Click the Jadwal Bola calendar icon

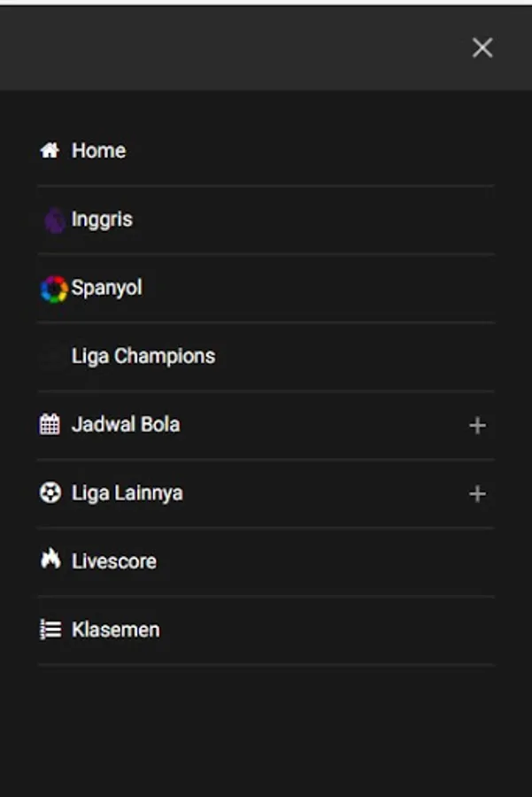pyautogui.click(x=50, y=424)
